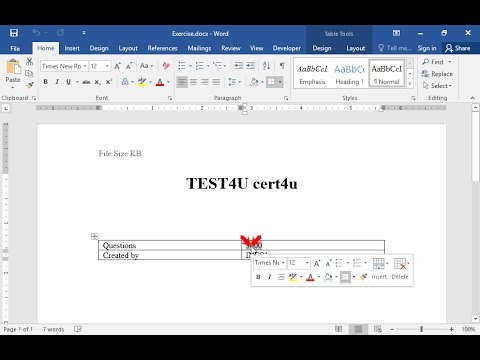480x360 pixels.
Task: Toggle Bold in the ribbon Font group
Action: click(x=46, y=82)
